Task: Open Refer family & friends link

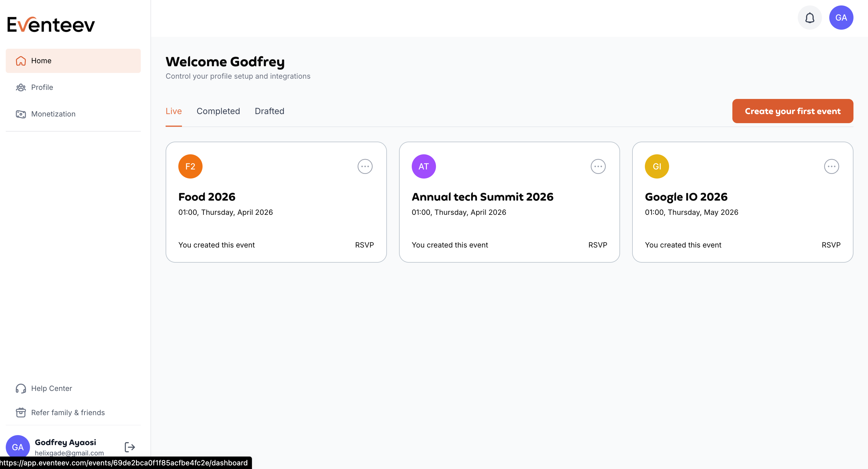Action: click(x=68, y=412)
